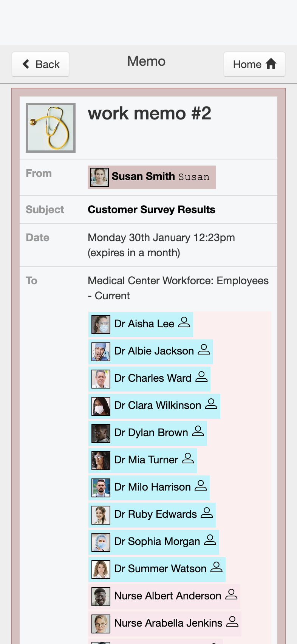Go back using the Back button
This screenshot has height=644, width=297.
(x=40, y=64)
